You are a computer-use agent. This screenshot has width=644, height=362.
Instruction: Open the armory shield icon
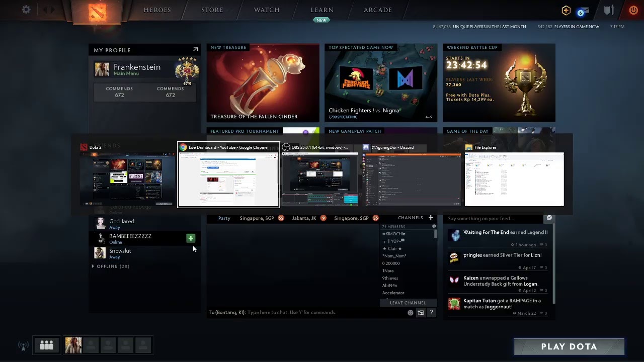tap(609, 10)
